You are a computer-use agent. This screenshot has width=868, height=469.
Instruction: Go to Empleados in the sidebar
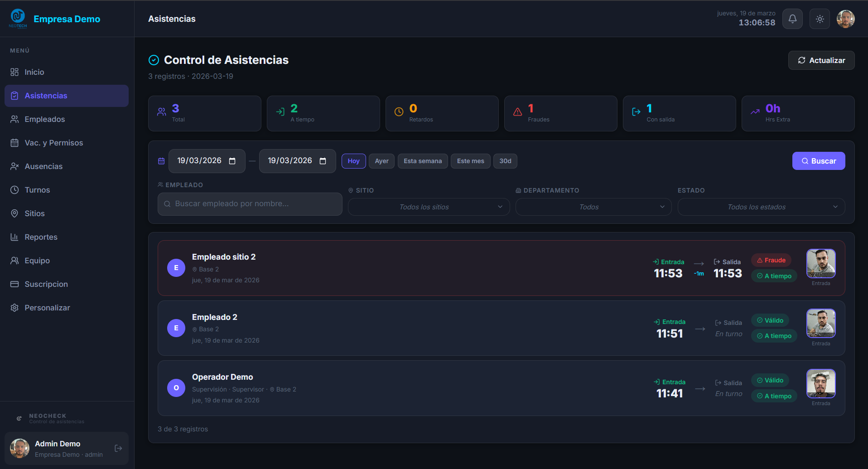[44, 119]
